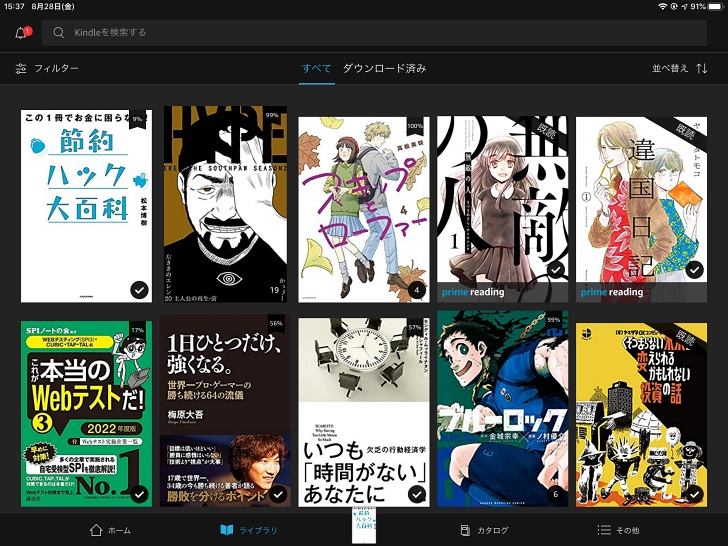Open the 節約ハック大百科 book cover
Image resolution: width=728 pixels, height=546 pixels.
(x=86, y=206)
